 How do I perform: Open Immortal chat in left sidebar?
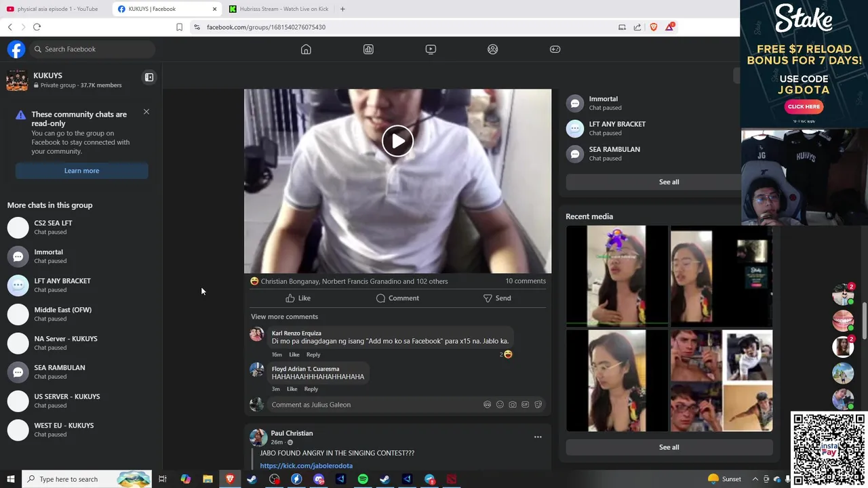[x=81, y=256]
